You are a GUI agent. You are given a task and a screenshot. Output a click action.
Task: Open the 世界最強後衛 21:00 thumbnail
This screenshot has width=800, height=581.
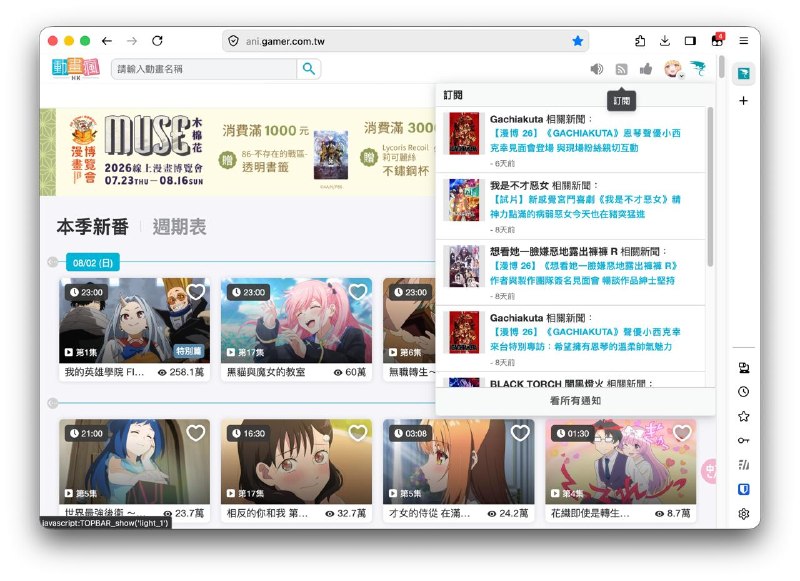(x=135, y=462)
